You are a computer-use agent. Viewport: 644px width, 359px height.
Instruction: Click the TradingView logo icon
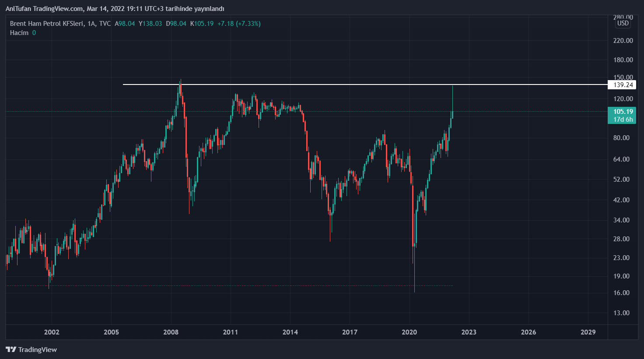click(11, 349)
